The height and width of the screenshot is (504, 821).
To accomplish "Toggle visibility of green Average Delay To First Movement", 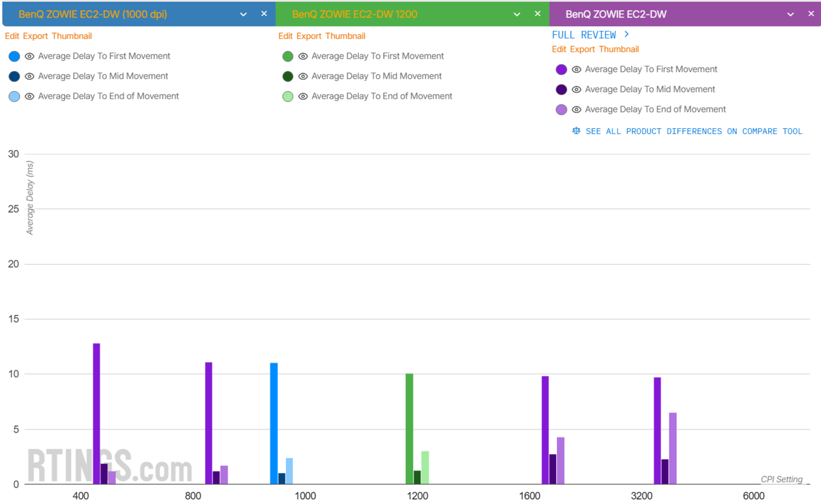I will point(303,56).
